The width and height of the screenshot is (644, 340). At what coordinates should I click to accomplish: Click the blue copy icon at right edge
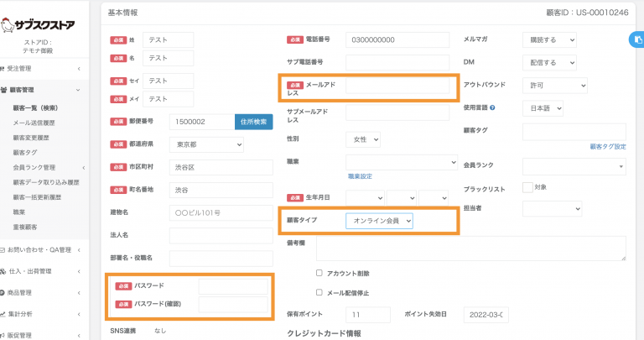click(636, 39)
